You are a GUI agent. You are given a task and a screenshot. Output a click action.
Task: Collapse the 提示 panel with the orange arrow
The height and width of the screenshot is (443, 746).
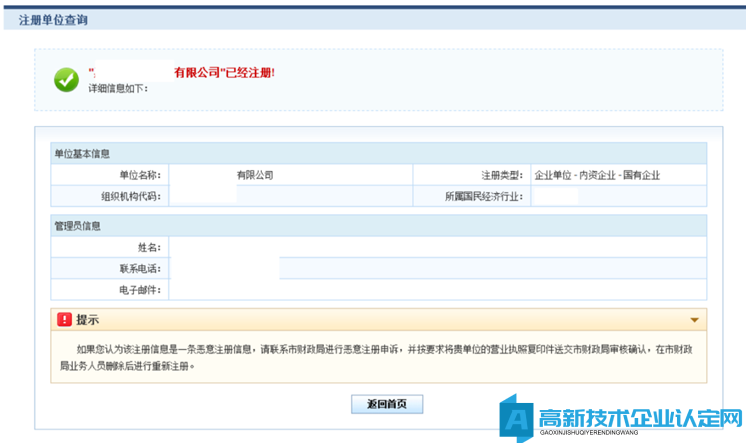pos(694,320)
